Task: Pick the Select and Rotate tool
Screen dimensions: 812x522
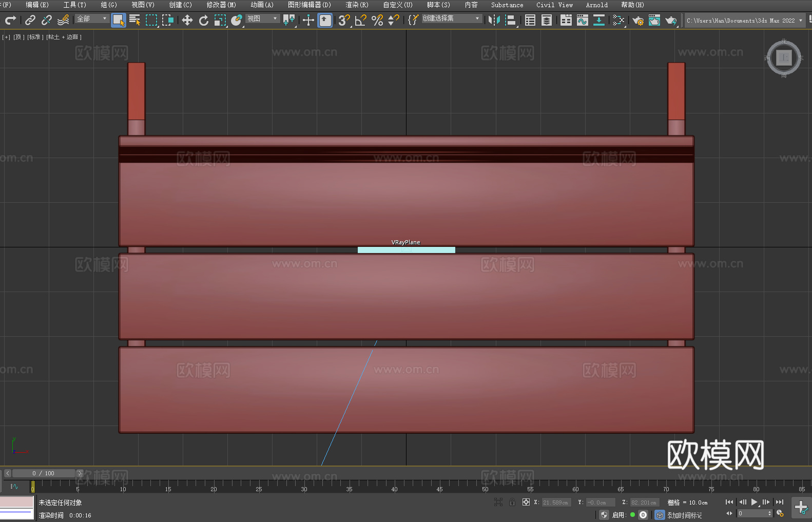Action: pos(204,20)
